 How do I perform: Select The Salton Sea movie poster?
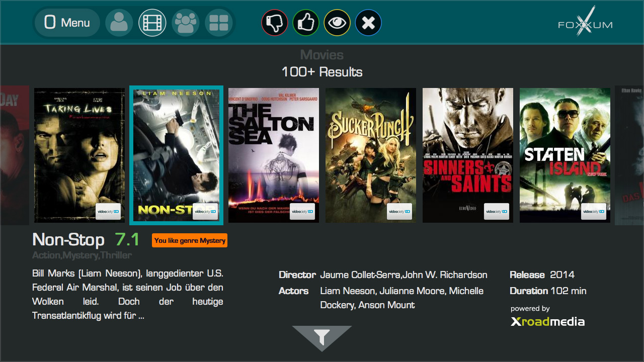click(x=274, y=155)
